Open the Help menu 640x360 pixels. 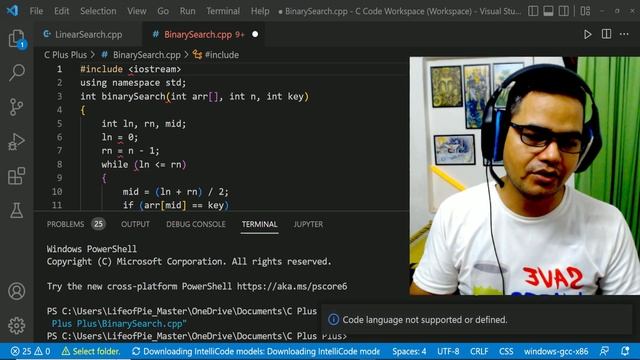(x=260, y=11)
